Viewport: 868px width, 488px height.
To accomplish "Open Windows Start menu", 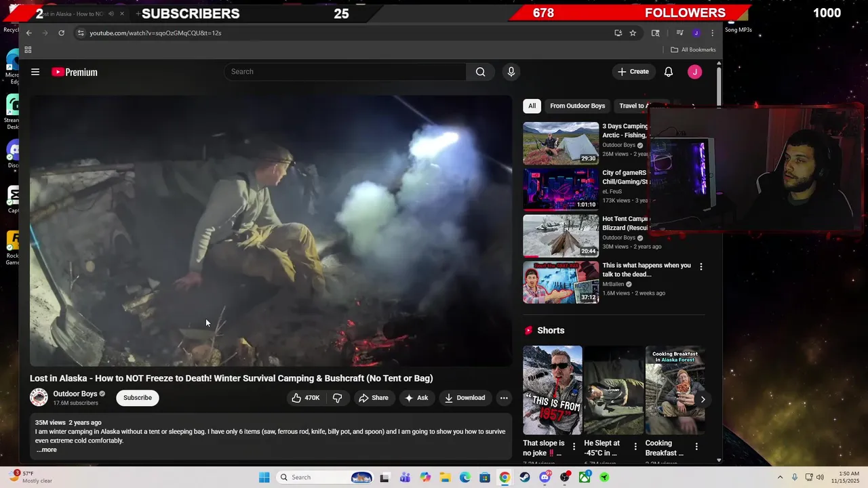I will (264, 477).
